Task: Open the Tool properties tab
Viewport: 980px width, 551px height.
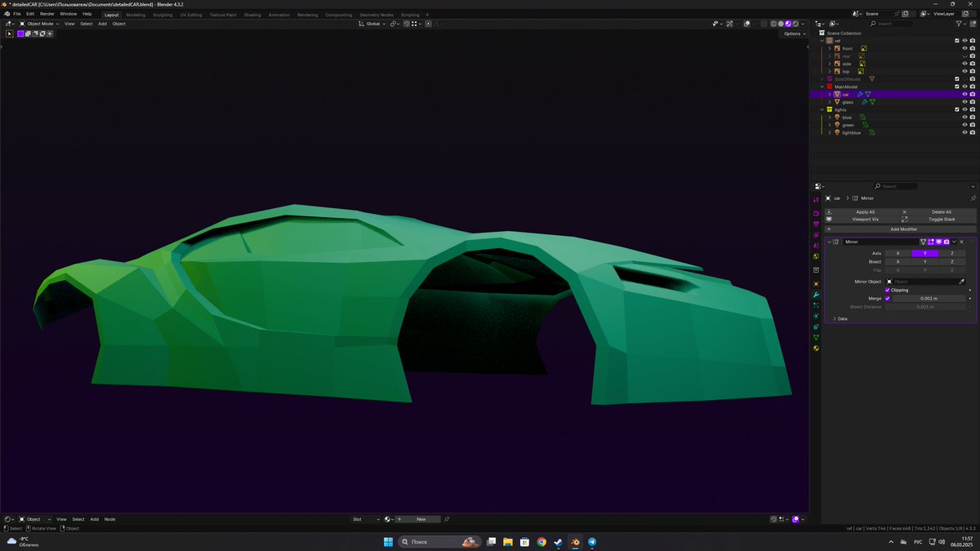Action: point(816,200)
